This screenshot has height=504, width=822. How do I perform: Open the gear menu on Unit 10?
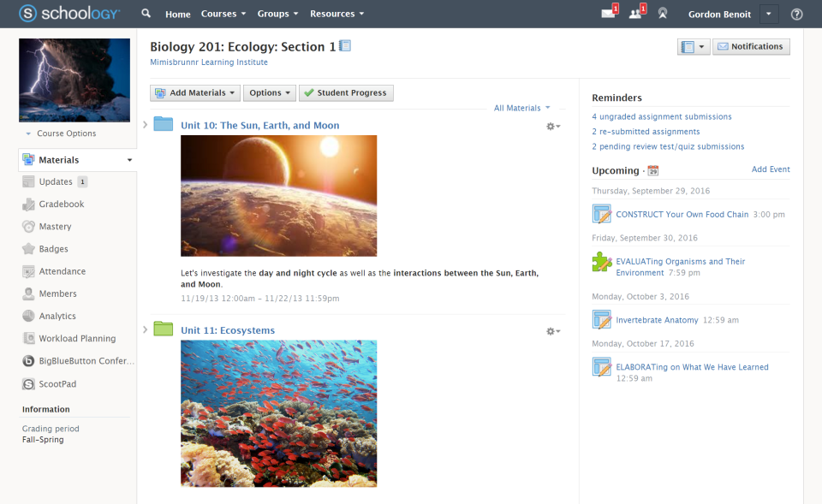[x=551, y=125]
